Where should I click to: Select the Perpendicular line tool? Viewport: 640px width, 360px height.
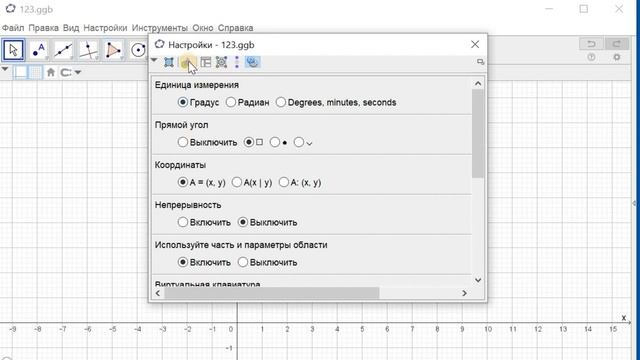89,50
